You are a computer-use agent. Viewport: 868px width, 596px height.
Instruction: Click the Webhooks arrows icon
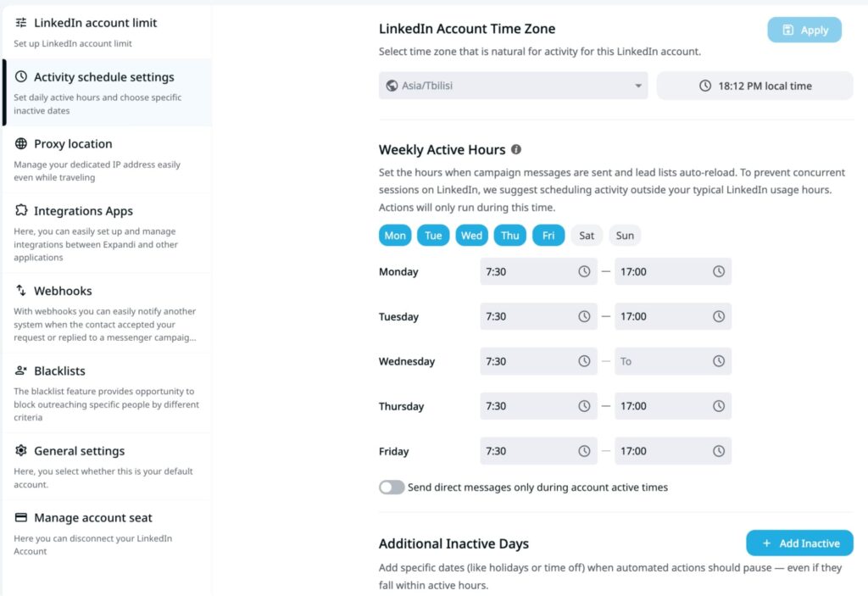pyautogui.click(x=21, y=291)
